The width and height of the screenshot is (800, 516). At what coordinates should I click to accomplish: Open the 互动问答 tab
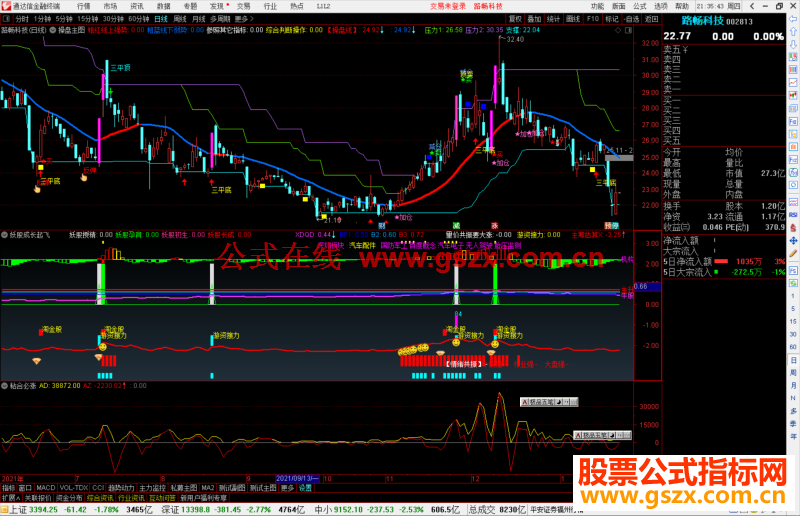[x=162, y=498]
